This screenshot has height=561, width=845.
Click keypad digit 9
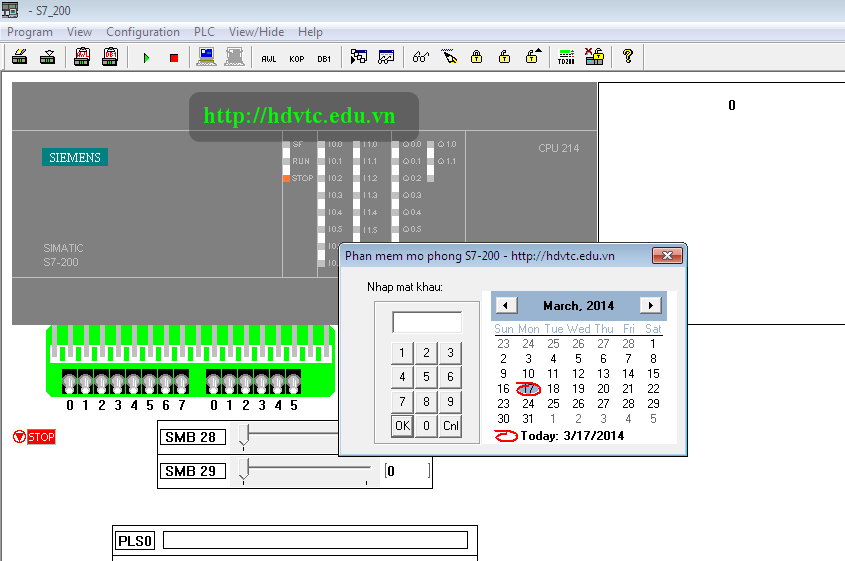[x=451, y=401]
